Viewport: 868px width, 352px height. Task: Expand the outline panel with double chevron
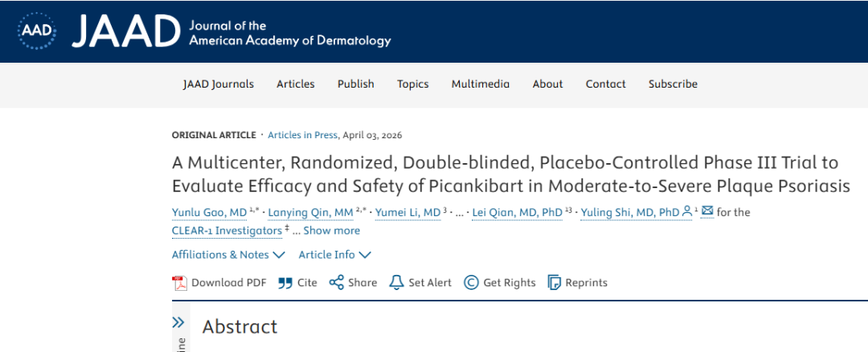click(x=178, y=322)
